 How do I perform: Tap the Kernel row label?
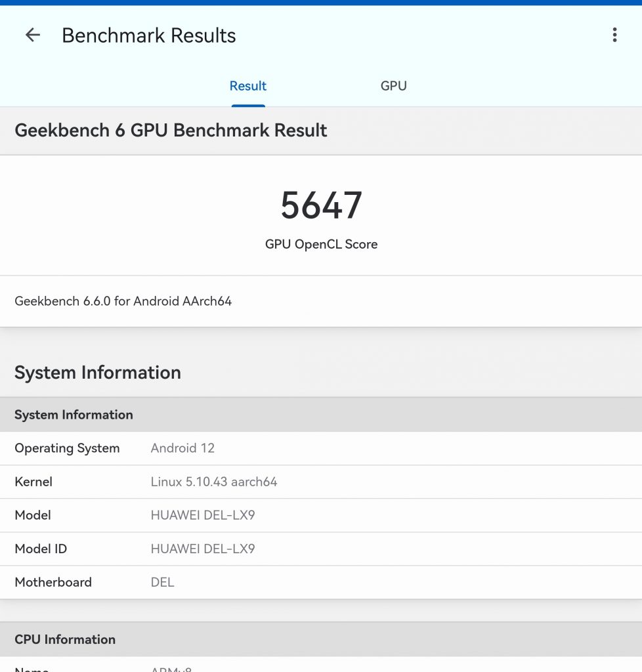pyautogui.click(x=33, y=482)
